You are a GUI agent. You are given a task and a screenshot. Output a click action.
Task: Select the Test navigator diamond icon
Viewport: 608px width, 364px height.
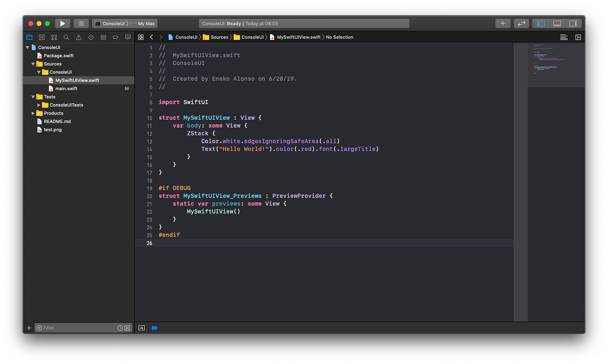[x=91, y=37]
